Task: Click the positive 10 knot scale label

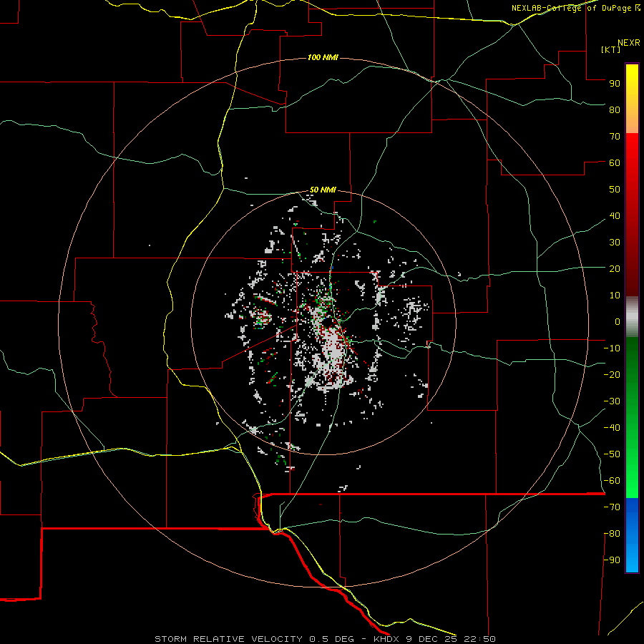Action: point(615,296)
